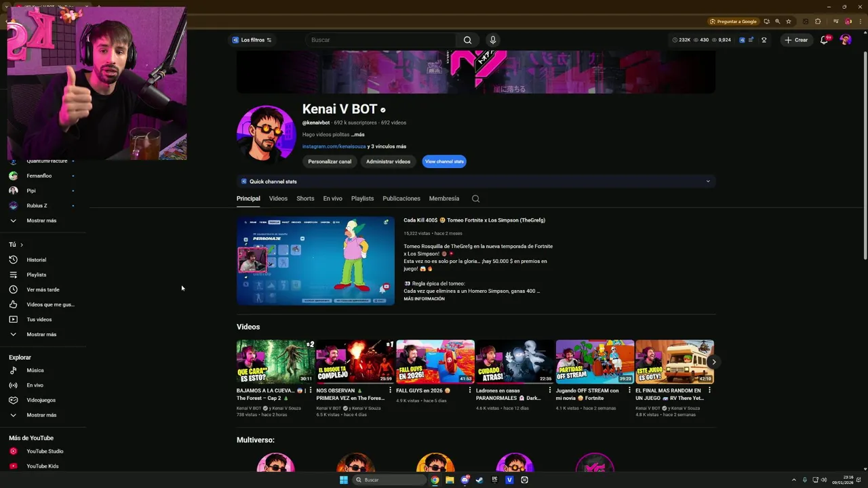Viewport: 868px width, 488px height.
Task: Launch Steam from the taskbar
Action: pos(479,480)
